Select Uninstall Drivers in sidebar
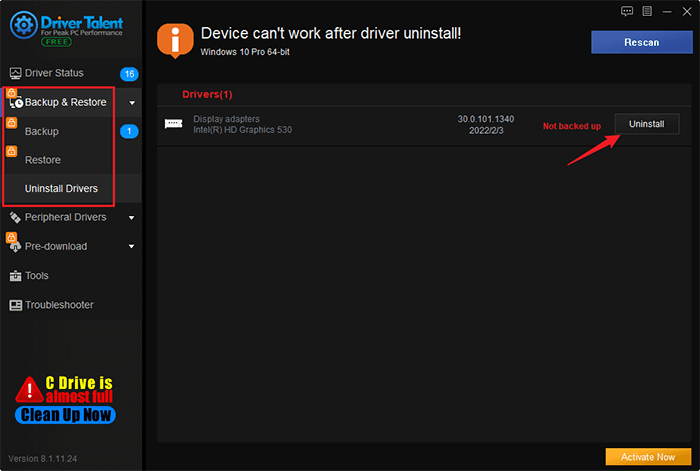Viewport: 700px width, 471px height. point(61,189)
